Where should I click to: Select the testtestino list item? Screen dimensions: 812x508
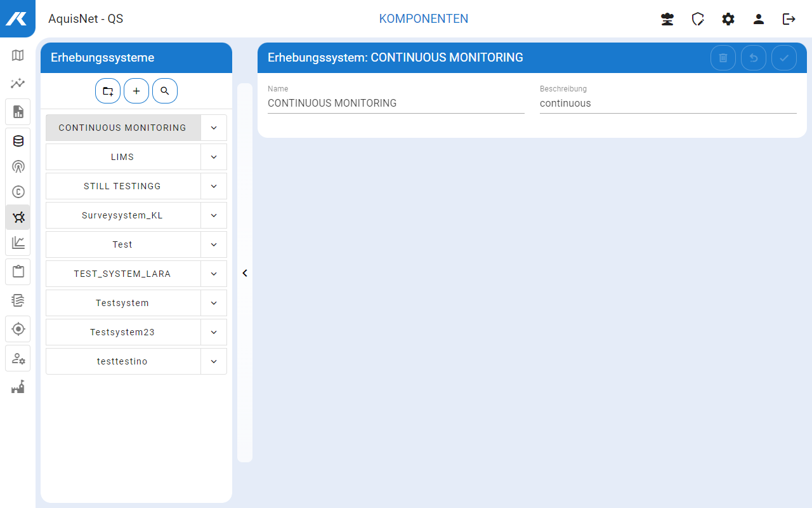click(123, 361)
